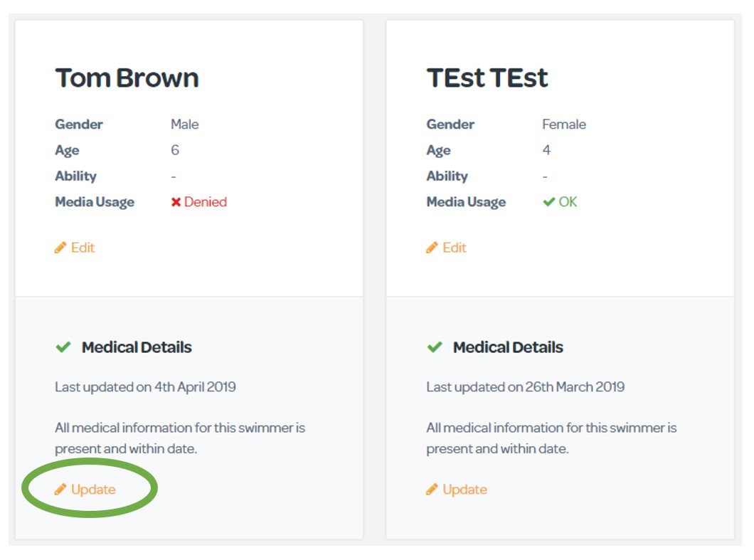The width and height of the screenshot is (754, 560).
Task: Select the Tom Brown swimmer name heading
Action: coord(127,78)
